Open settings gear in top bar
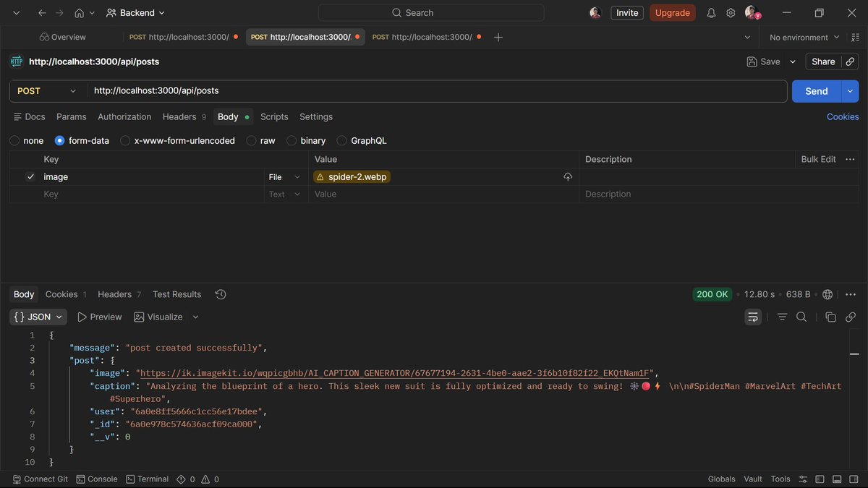Screen dimensions: 868x488 731,13
